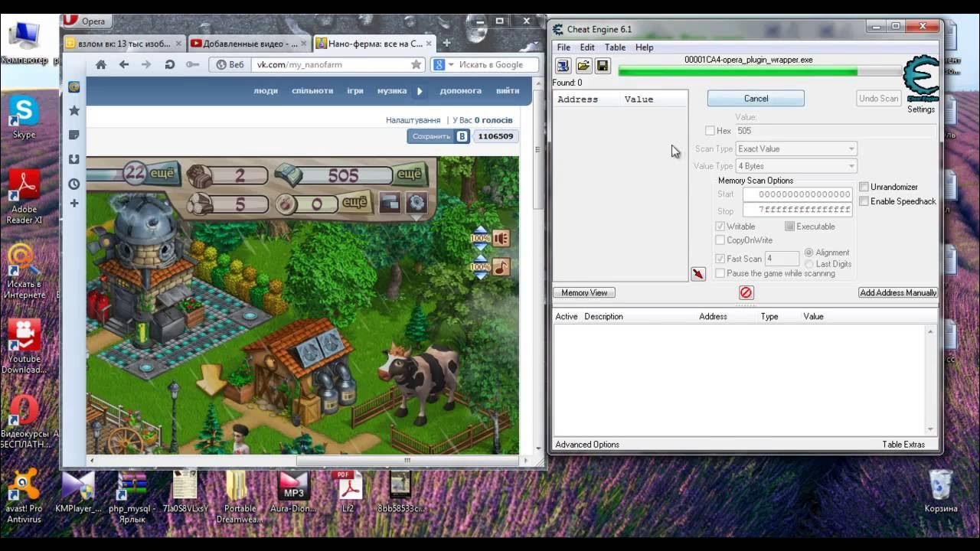The width and height of the screenshot is (980, 551).
Task: Select Last Digits radio button
Action: click(x=808, y=264)
